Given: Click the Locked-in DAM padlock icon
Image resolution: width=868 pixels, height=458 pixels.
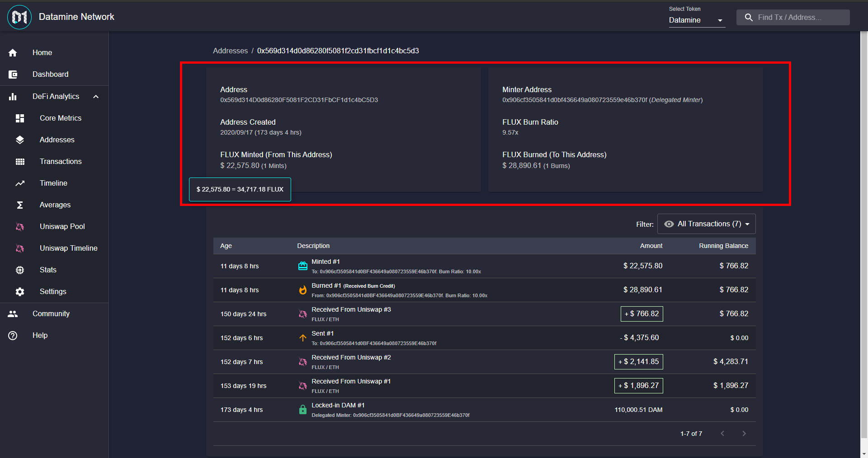Looking at the screenshot, I should point(303,410).
